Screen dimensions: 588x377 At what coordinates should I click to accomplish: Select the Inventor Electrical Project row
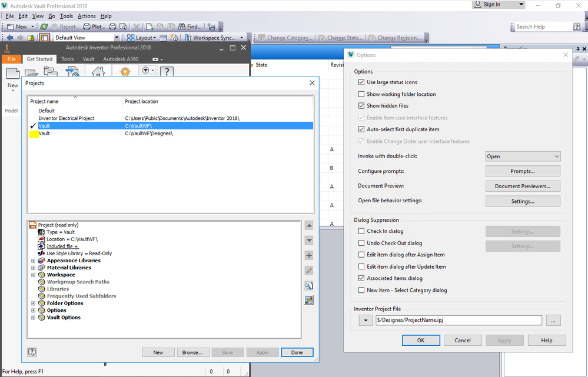pos(171,118)
